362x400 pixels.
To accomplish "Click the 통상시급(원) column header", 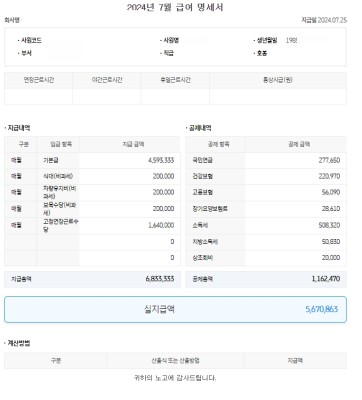I will [278, 80].
